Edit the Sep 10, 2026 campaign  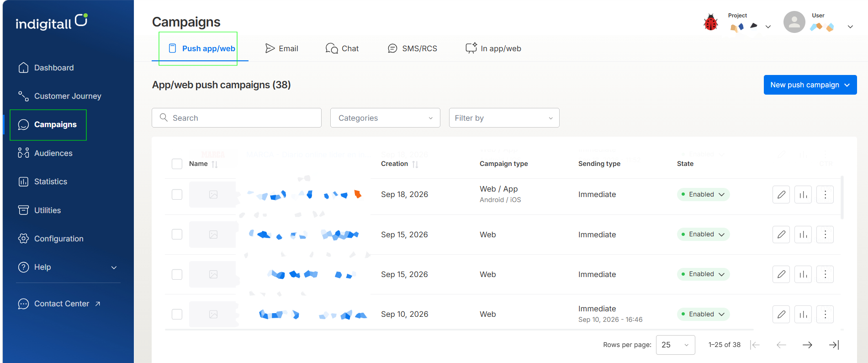click(781, 315)
